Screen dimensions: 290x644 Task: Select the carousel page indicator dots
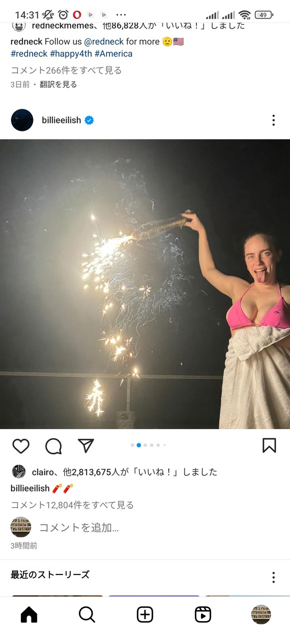click(148, 445)
